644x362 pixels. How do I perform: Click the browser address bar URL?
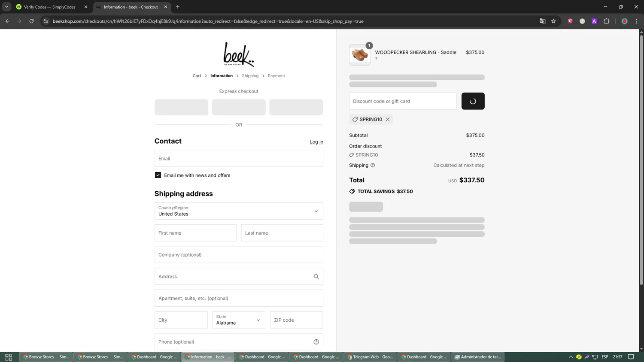click(208, 21)
